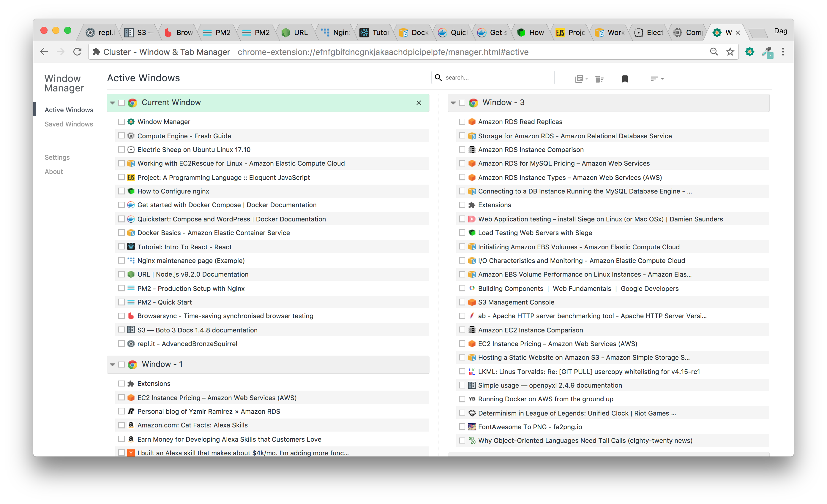
Task: Open the window list view dropdown
Action: click(581, 79)
